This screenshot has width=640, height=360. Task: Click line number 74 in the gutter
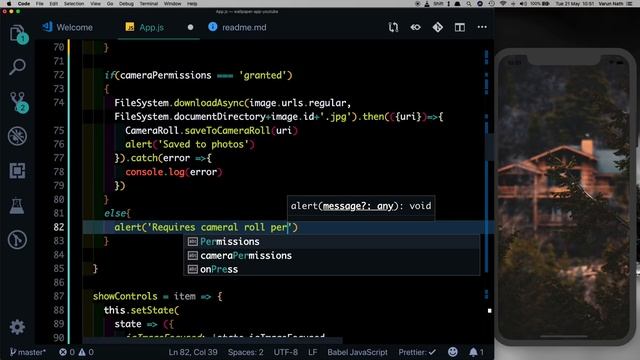pos(58,102)
